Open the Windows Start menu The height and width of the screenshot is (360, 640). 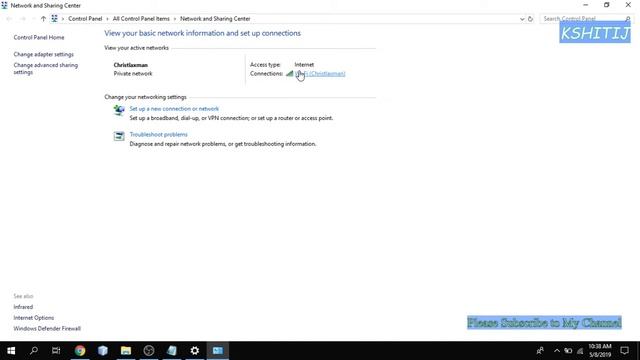(x=11, y=351)
